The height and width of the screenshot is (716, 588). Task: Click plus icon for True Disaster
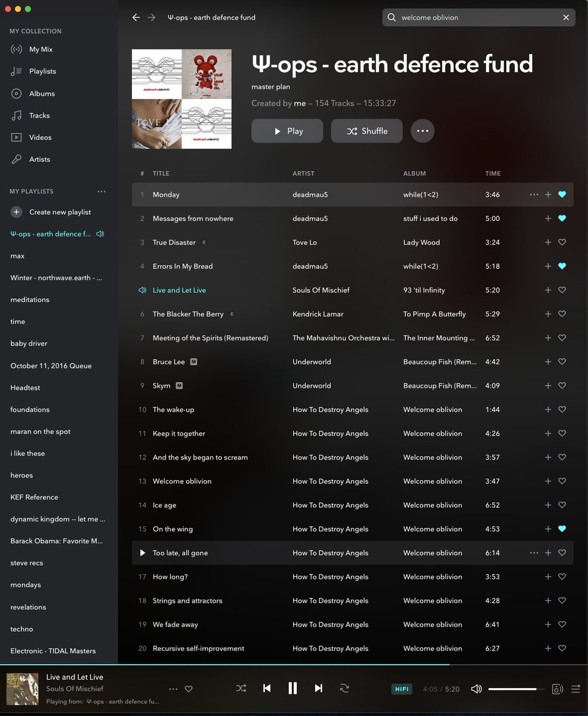(x=548, y=242)
